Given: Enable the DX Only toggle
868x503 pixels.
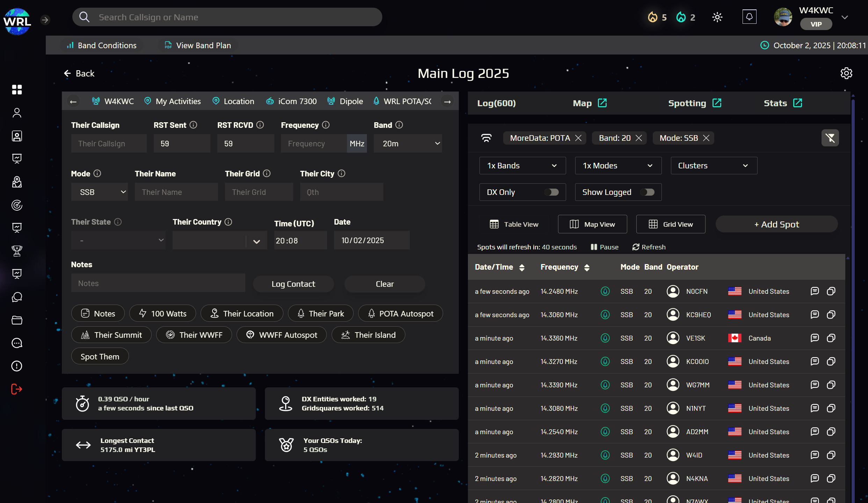Looking at the screenshot, I should tap(552, 192).
